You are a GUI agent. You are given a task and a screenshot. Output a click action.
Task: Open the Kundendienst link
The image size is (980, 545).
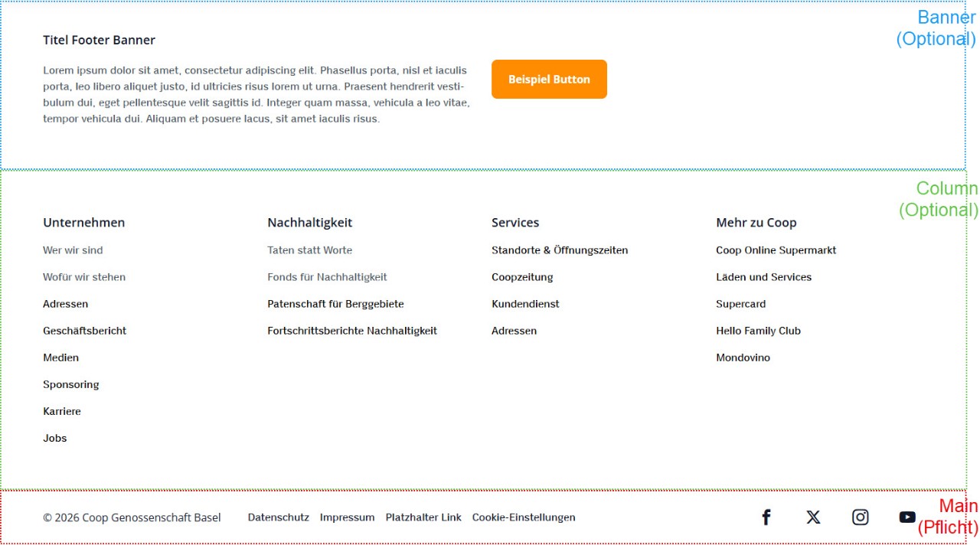tap(525, 304)
